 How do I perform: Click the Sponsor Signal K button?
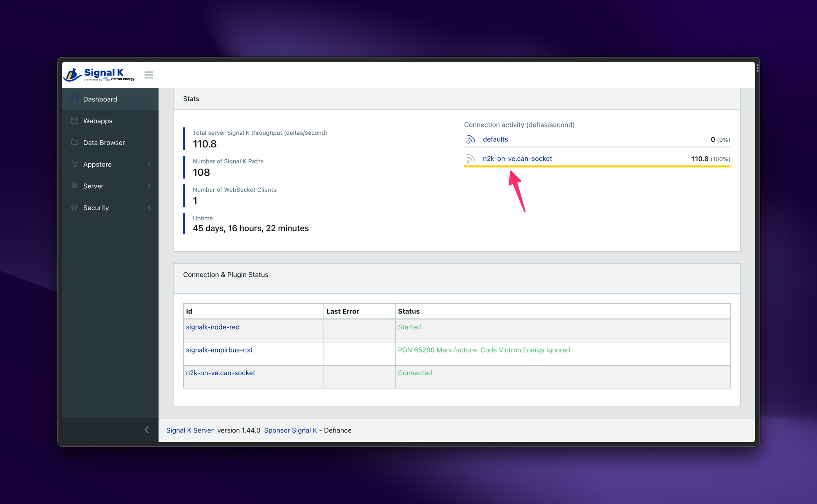pos(290,430)
